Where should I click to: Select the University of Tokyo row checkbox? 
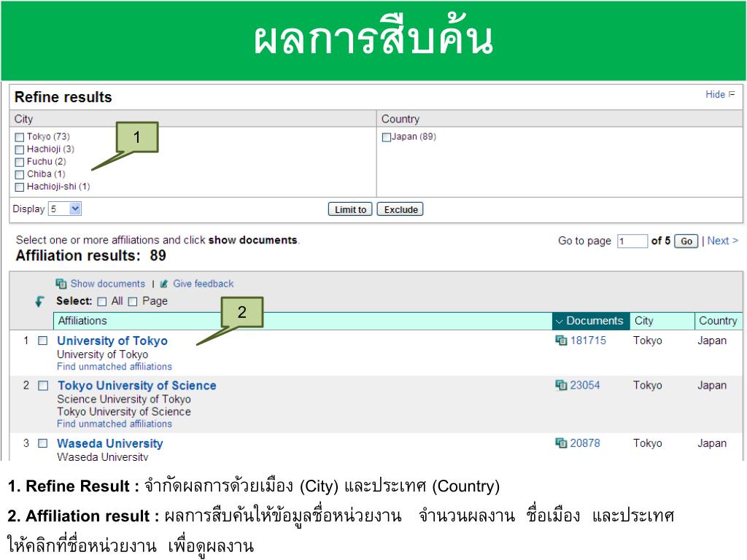[x=43, y=341]
